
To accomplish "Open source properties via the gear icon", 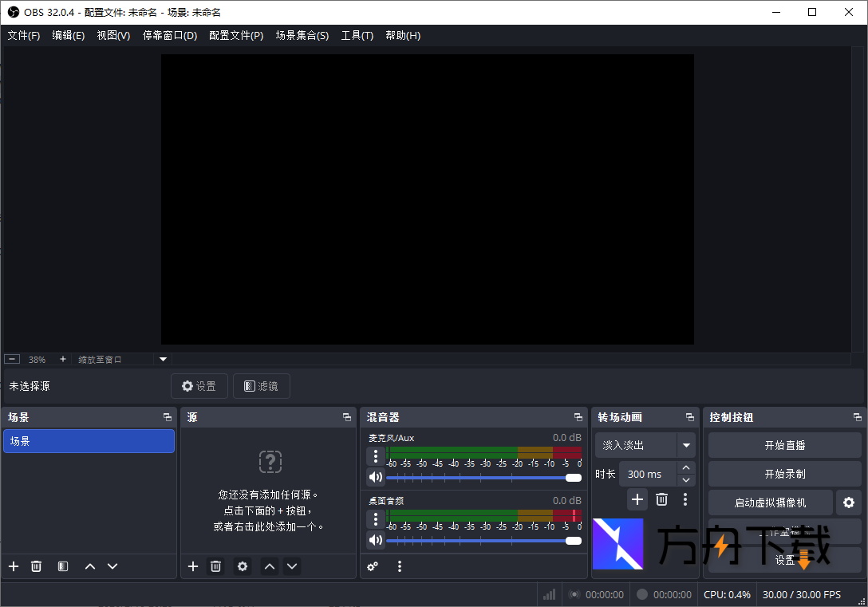I will coord(243,566).
